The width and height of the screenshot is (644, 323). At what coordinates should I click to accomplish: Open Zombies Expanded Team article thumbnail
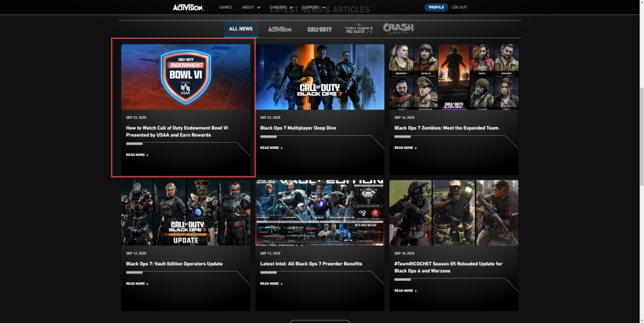click(454, 77)
